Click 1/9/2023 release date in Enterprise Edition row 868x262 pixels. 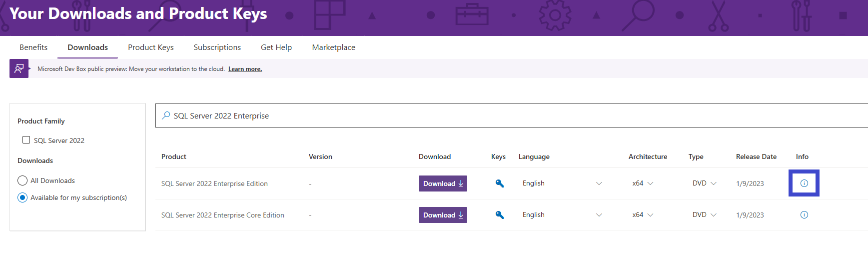coord(750,183)
